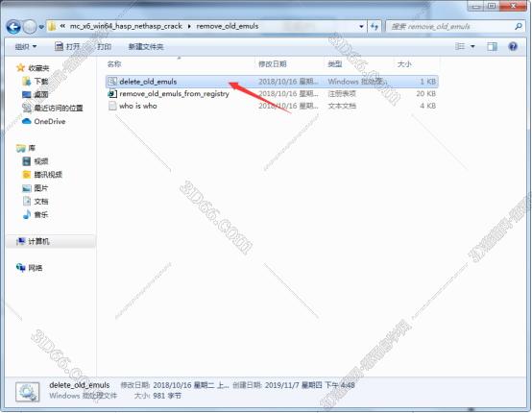Select the OneDrive cloud icon in sidebar
This screenshot has height=413, width=532.
point(27,121)
